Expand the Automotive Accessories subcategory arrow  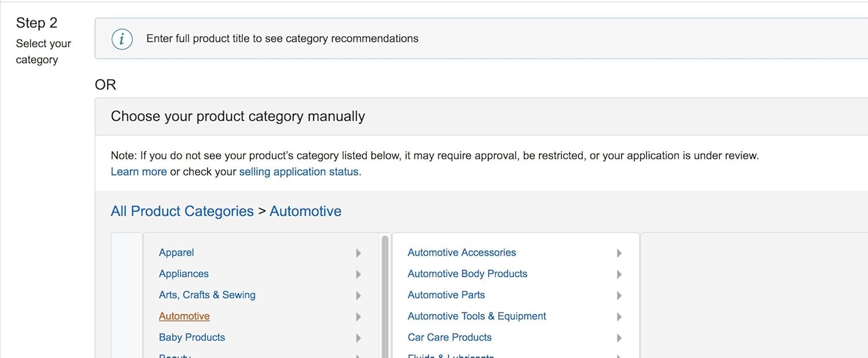[619, 253]
